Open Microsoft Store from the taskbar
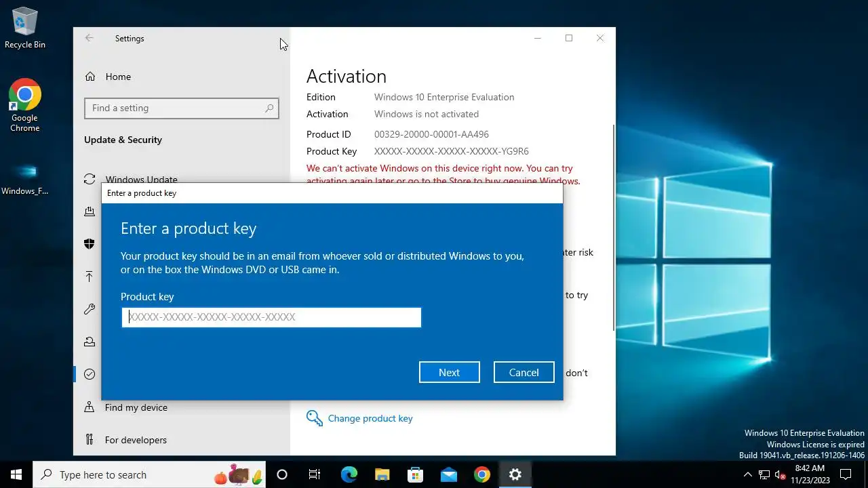This screenshot has width=868, height=488. pos(415,474)
